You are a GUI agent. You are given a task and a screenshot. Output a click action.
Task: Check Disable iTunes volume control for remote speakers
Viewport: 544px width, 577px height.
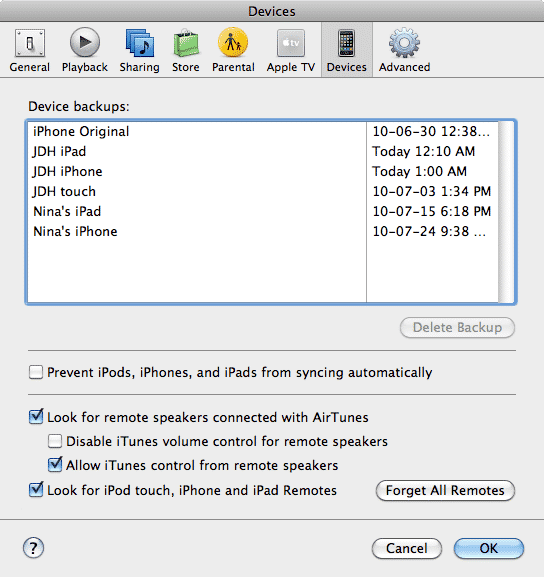(55, 441)
